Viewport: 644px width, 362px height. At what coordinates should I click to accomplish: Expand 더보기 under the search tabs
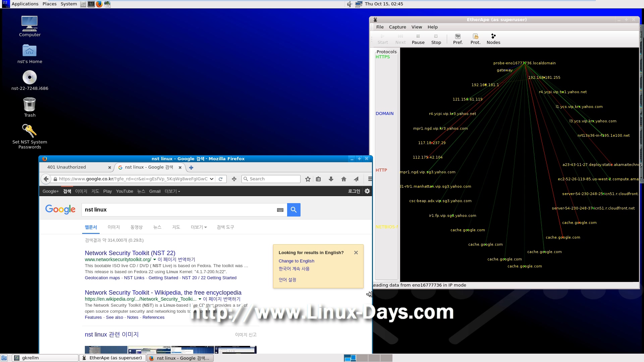point(199,227)
